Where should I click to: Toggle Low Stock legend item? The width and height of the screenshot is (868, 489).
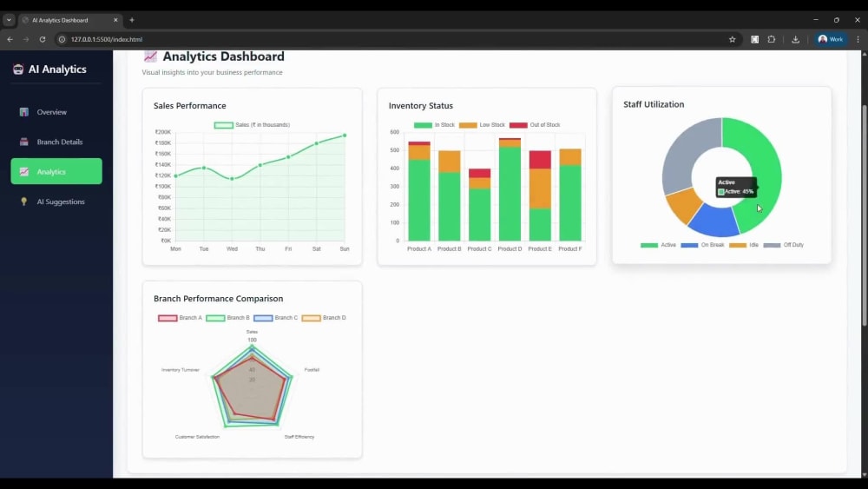coord(482,124)
